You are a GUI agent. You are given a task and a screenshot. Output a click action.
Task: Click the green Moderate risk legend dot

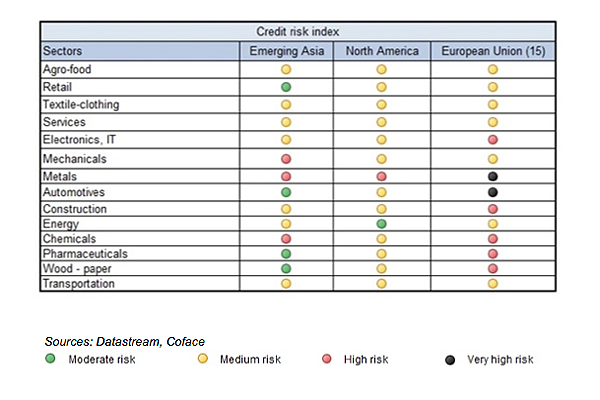[51, 357]
